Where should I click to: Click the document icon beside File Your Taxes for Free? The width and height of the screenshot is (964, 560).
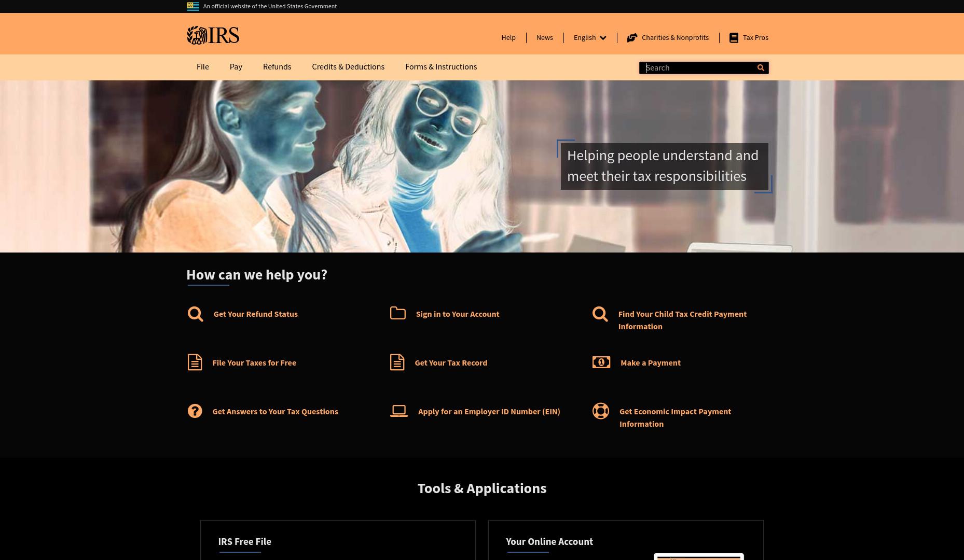(195, 362)
